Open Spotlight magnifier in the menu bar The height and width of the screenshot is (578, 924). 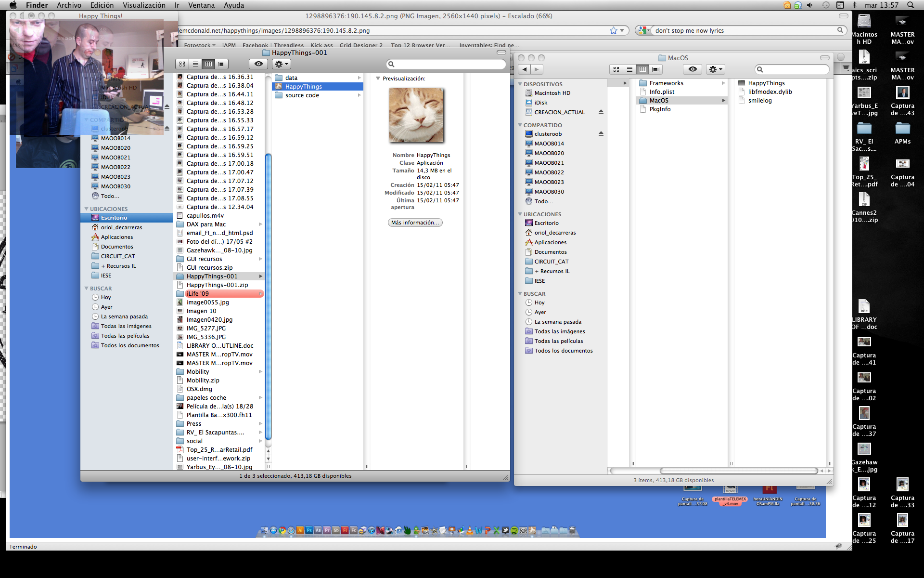(910, 5)
